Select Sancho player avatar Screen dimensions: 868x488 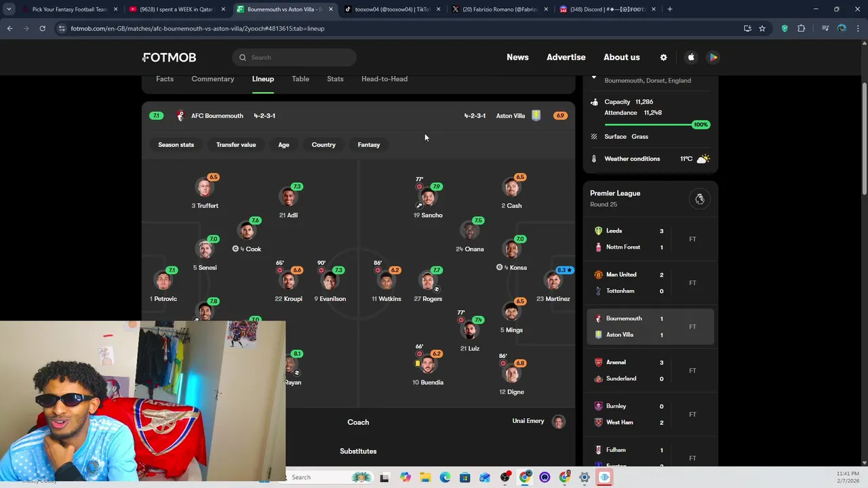pyautogui.click(x=428, y=197)
